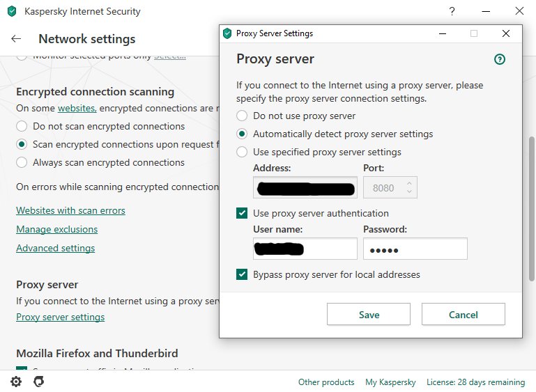Click the Save button
Screen dimensions: 536x392
click(368, 315)
